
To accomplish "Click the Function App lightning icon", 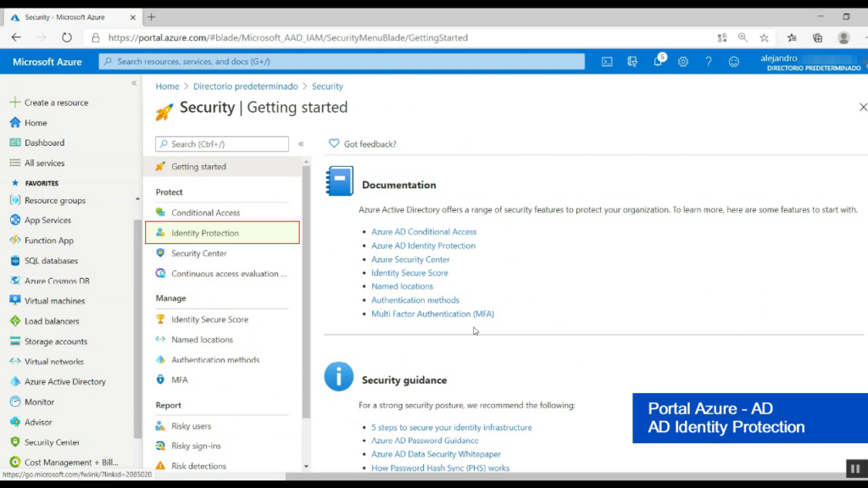I will tap(15, 240).
